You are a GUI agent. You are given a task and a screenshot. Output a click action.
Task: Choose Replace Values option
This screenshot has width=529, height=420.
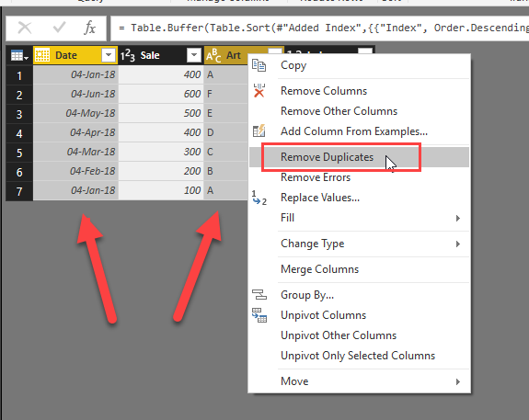click(359, 198)
